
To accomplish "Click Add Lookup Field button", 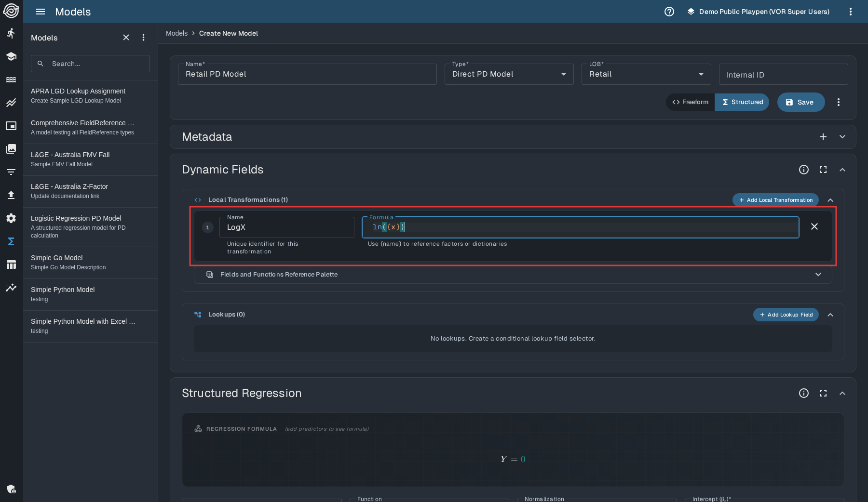I will (786, 315).
